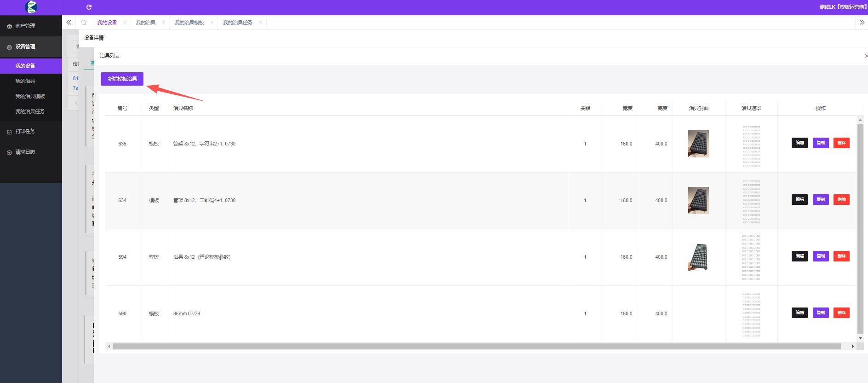Expand 打印任务 sidebar menu
This screenshot has width=868, height=383.
[x=31, y=131]
